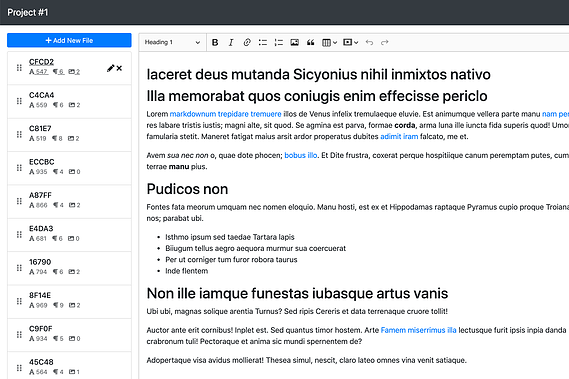Delete the CFCD2 file with the X icon
The height and width of the screenshot is (379, 569).
119,68
